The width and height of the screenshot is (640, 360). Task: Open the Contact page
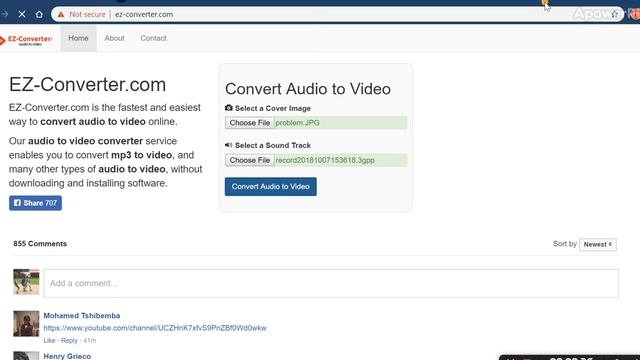pyautogui.click(x=153, y=38)
